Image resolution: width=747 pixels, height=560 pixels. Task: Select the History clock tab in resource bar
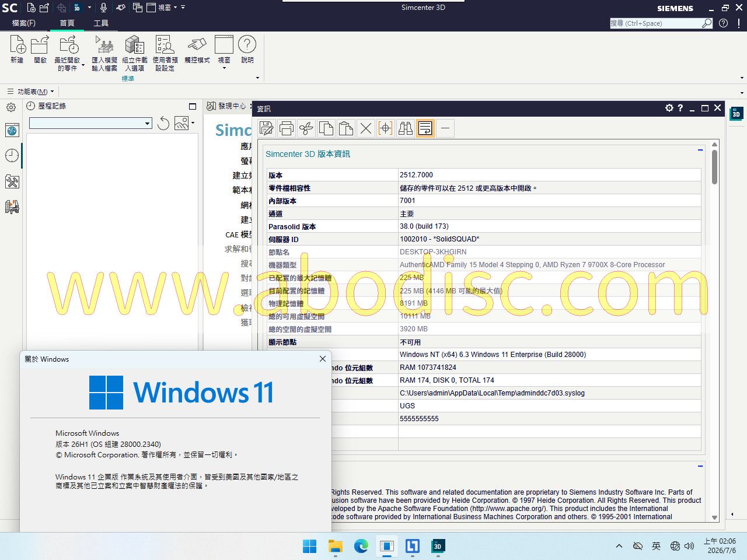click(12, 156)
